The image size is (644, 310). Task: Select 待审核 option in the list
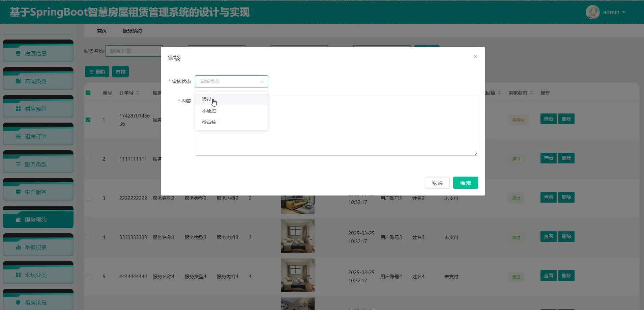pos(209,122)
